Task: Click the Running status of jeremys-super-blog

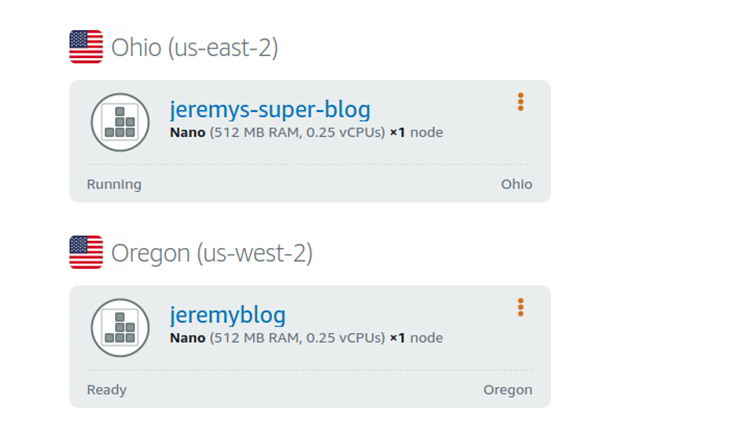Action: pyautogui.click(x=114, y=184)
